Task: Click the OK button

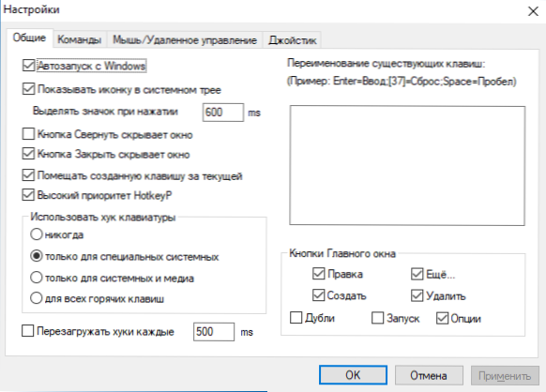Action: (353, 375)
